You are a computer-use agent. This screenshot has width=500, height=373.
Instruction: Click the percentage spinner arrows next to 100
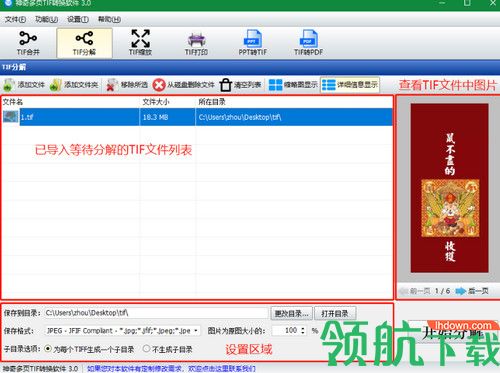click(x=303, y=330)
